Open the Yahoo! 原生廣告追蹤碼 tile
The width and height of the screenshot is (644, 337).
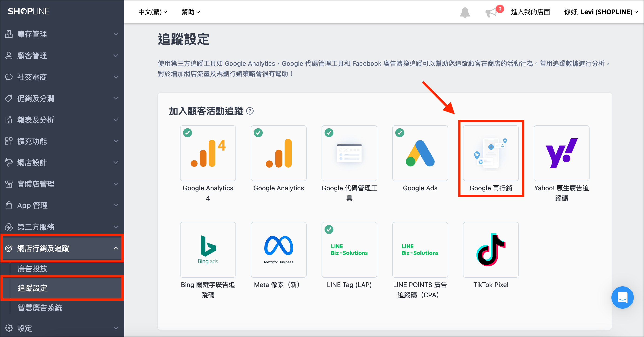pos(561,153)
